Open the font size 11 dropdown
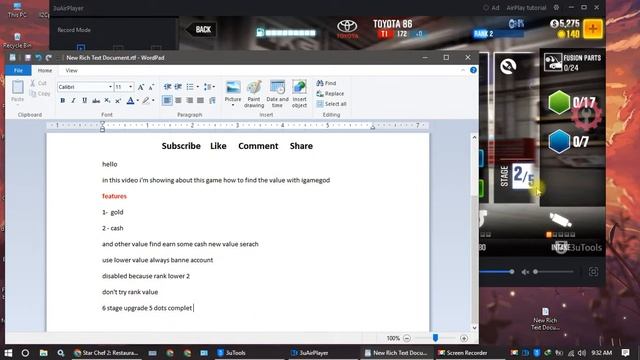640x360 pixels. 131,87
